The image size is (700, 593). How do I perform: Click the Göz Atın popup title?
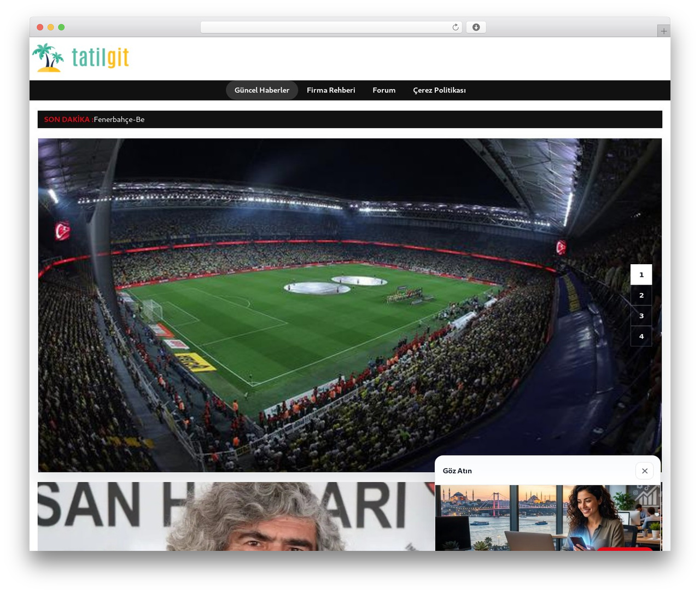(457, 470)
